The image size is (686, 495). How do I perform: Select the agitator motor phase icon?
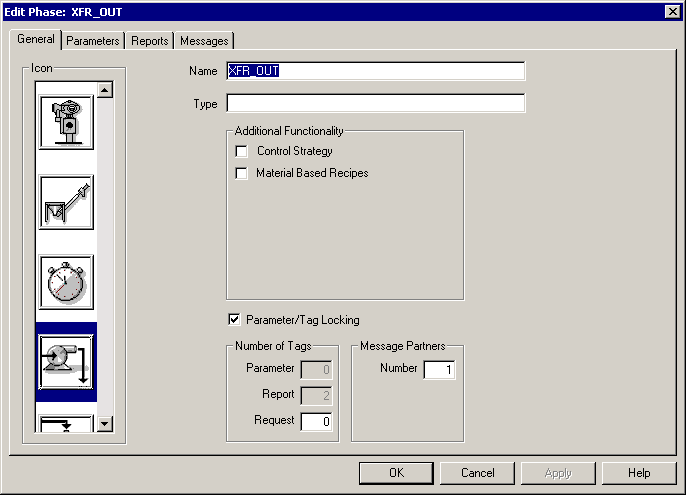(66, 123)
